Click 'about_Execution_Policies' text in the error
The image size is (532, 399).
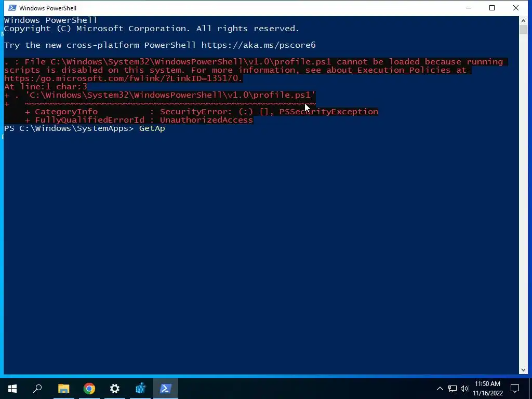click(389, 70)
